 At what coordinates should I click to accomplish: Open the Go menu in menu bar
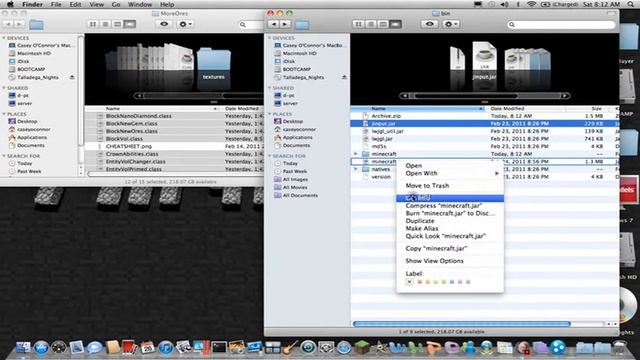tap(116, 4)
